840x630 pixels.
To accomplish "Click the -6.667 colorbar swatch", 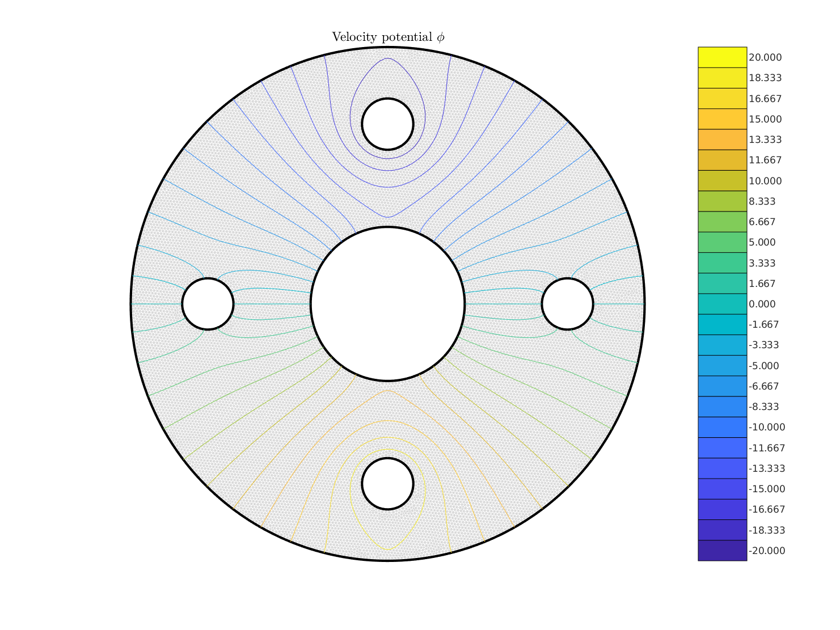I will pyautogui.click(x=722, y=386).
